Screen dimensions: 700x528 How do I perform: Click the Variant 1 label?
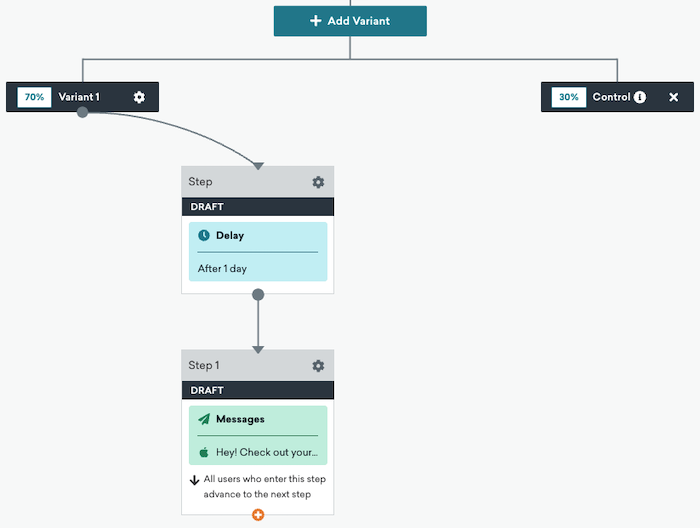[x=79, y=97]
